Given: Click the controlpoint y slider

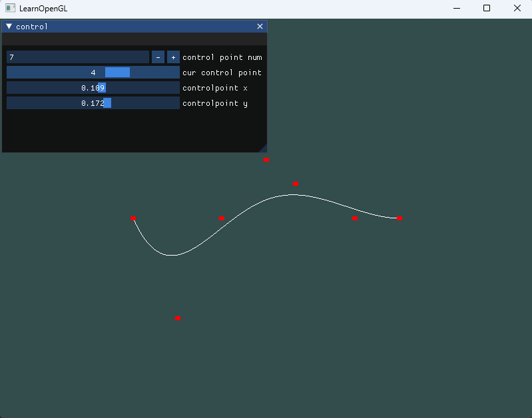Looking at the screenshot, I should pos(93,103).
